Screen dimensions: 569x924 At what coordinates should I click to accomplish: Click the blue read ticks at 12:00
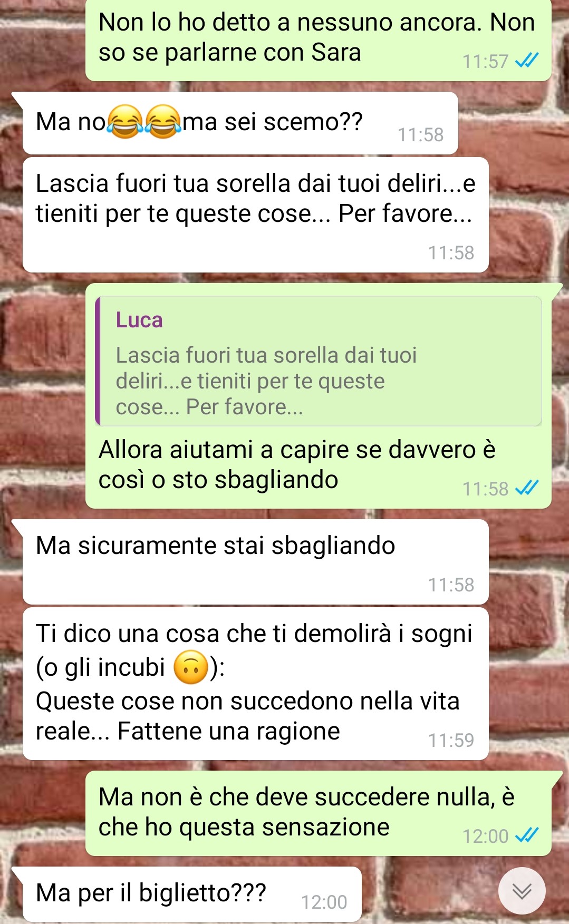click(x=526, y=835)
